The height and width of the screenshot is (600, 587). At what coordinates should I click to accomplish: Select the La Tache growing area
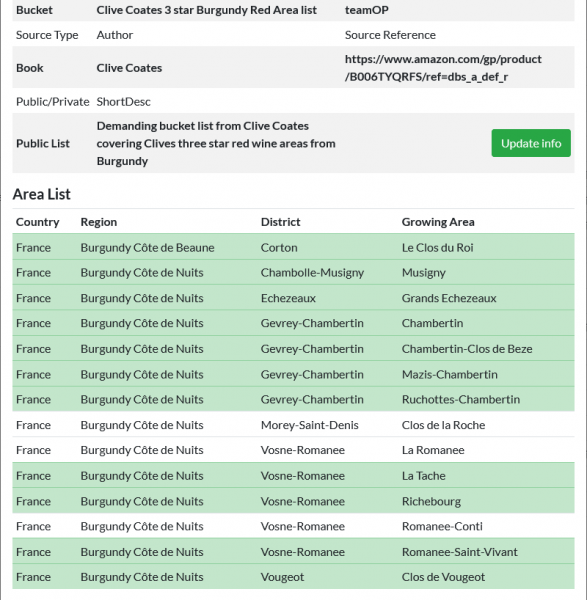(x=424, y=476)
